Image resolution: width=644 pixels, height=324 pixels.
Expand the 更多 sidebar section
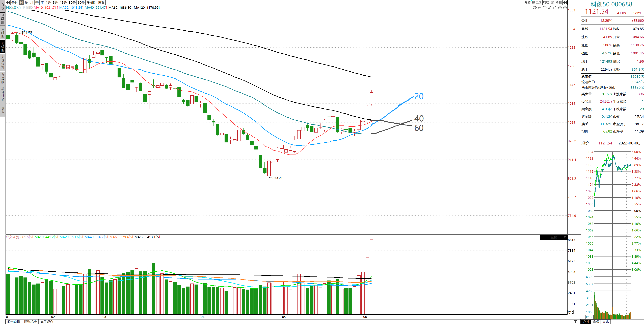(3, 110)
